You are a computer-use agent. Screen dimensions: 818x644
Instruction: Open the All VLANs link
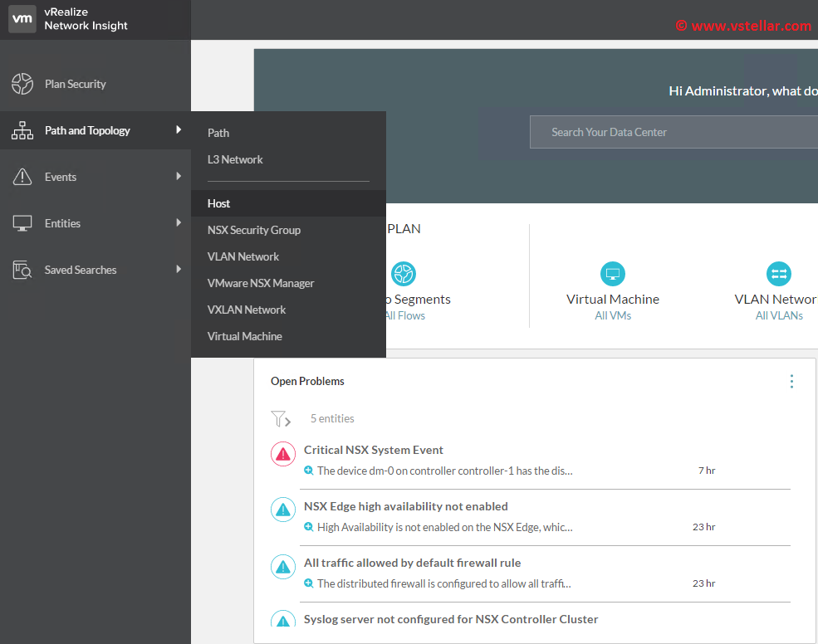(x=779, y=315)
